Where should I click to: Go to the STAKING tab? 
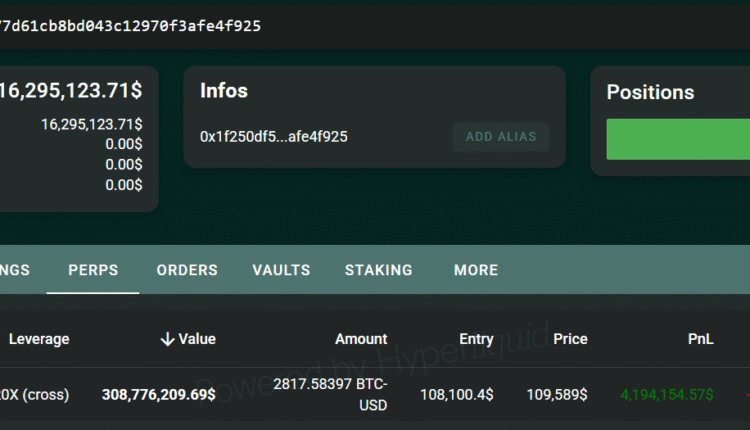click(378, 270)
